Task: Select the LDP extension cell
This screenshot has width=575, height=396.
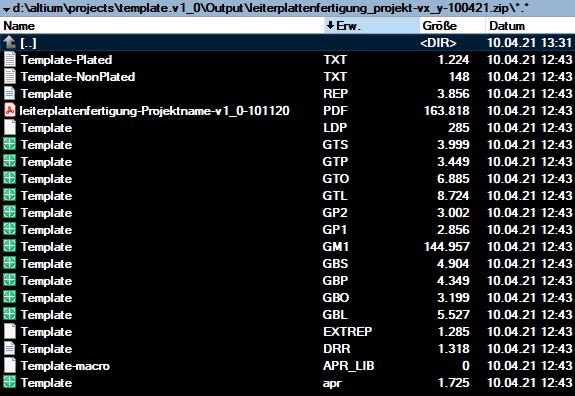Action: 335,128
